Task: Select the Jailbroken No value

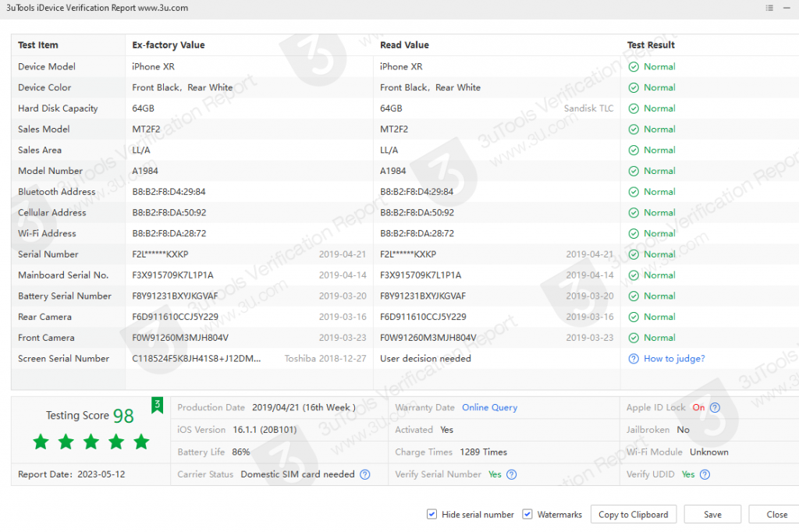Action: pyautogui.click(x=683, y=430)
